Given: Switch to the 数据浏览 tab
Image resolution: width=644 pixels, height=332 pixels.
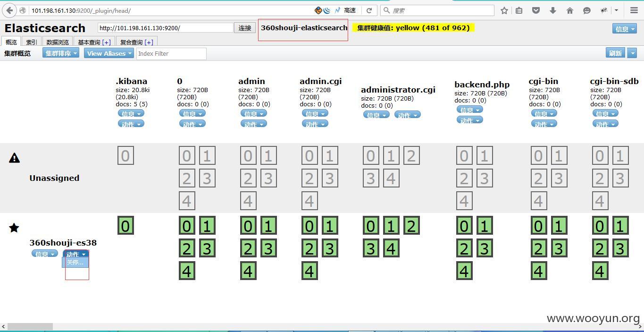Looking at the screenshot, I should [58, 42].
